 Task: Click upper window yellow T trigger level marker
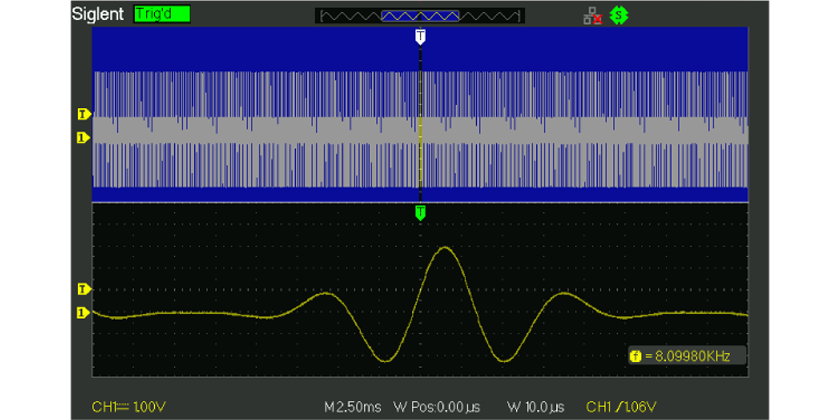[x=84, y=113]
